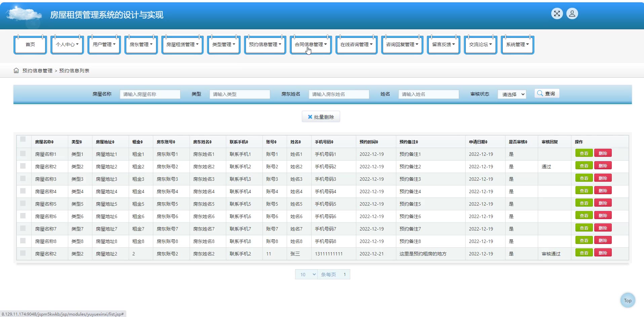Open the page size dropdown showing 10
The height and width of the screenshot is (317, 644).
306,275
